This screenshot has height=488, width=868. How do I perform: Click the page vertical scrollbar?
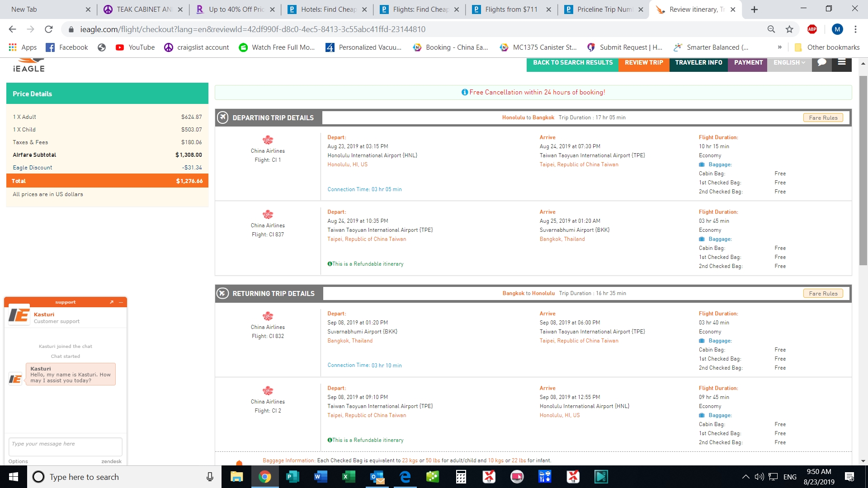pyautogui.click(x=863, y=171)
